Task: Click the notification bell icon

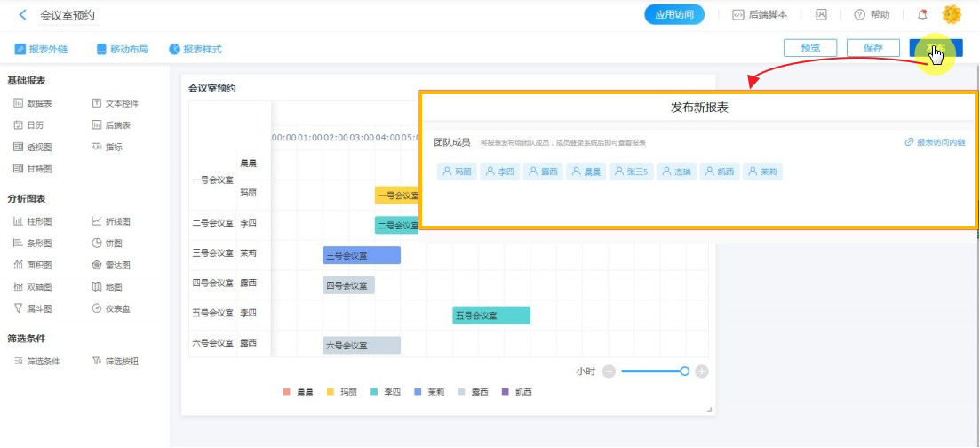Action: (922, 15)
